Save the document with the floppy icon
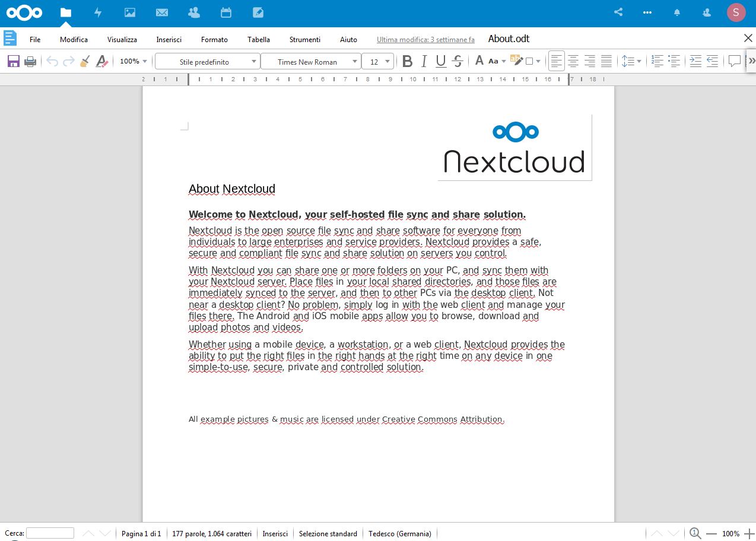756x541 pixels. [13, 61]
